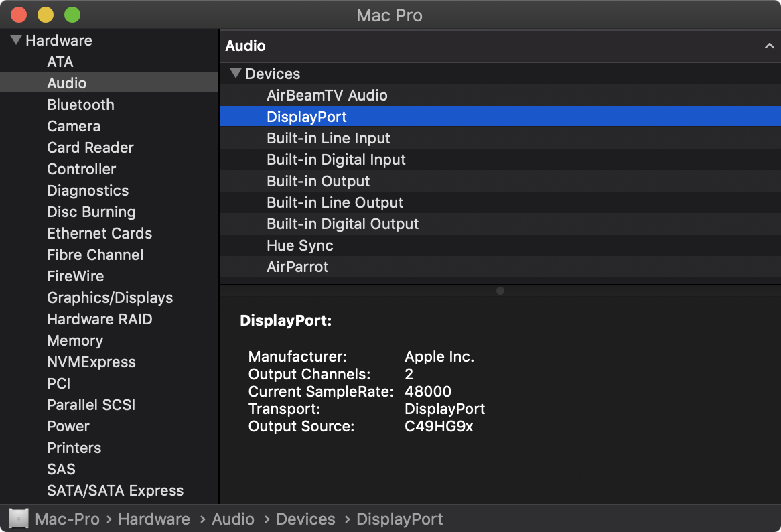
Task: Click Hardware in the path bar
Action: click(x=154, y=519)
